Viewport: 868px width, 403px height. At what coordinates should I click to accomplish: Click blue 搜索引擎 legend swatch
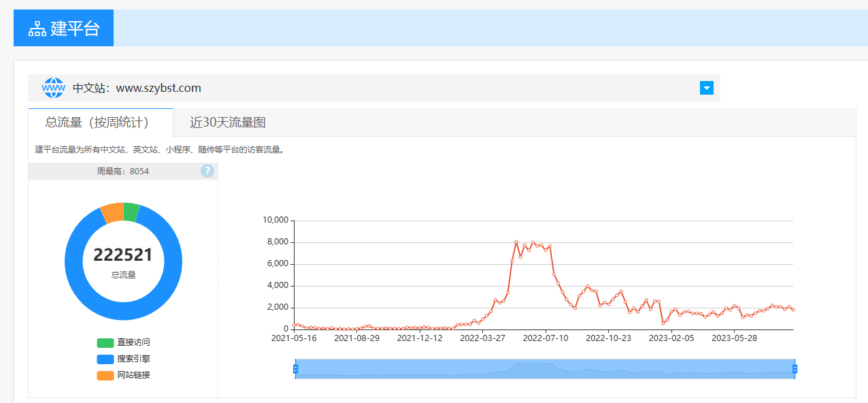[105, 359]
